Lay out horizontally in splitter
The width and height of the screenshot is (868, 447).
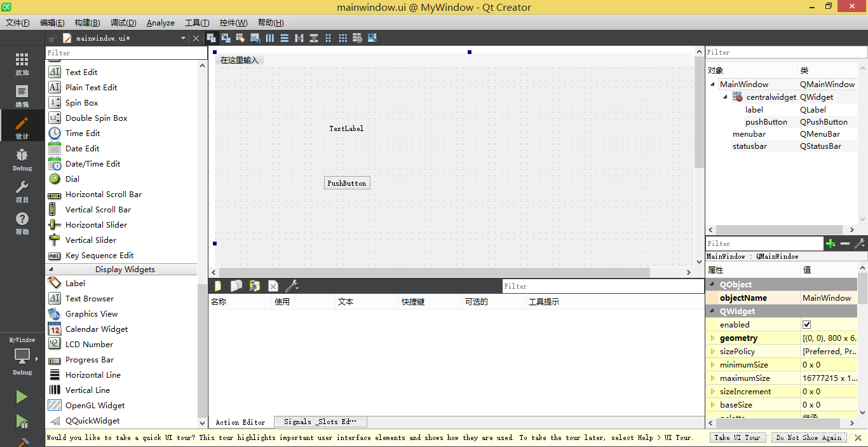[299, 38]
